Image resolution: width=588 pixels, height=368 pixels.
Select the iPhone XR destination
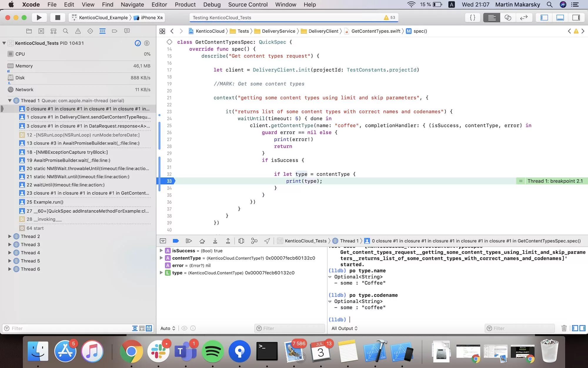pyautogui.click(x=148, y=18)
